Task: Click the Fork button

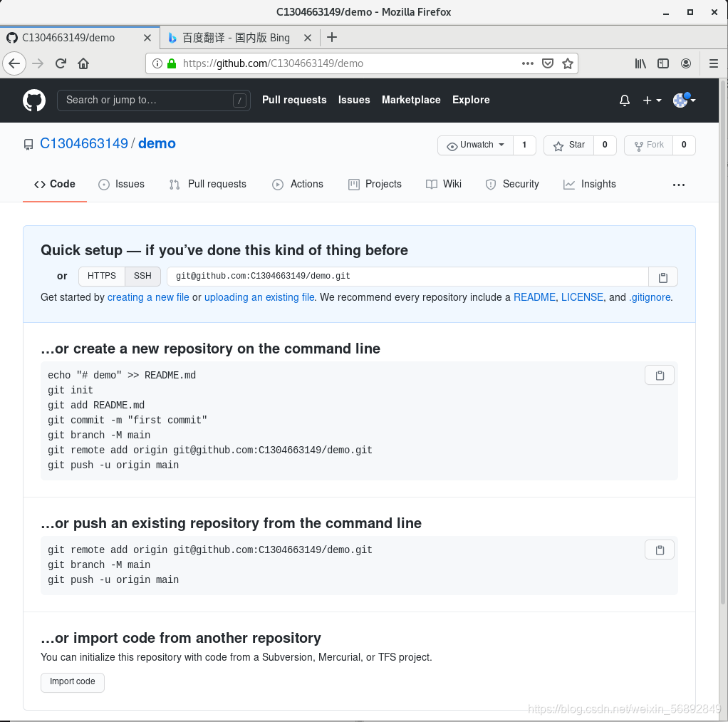Action: [649, 145]
